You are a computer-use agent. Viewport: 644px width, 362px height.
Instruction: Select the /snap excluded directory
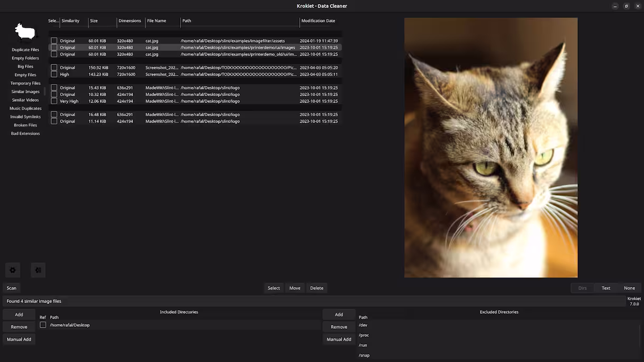tap(364, 355)
